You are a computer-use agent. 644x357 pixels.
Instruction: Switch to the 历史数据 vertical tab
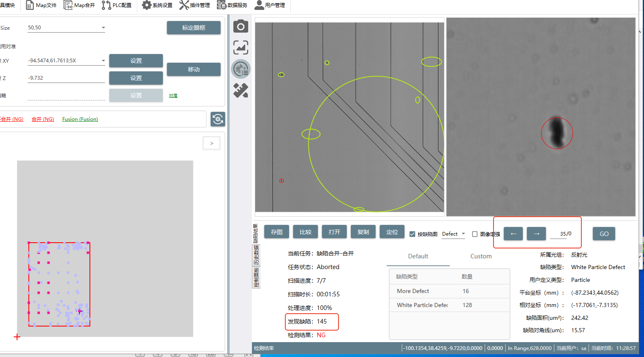point(256,255)
